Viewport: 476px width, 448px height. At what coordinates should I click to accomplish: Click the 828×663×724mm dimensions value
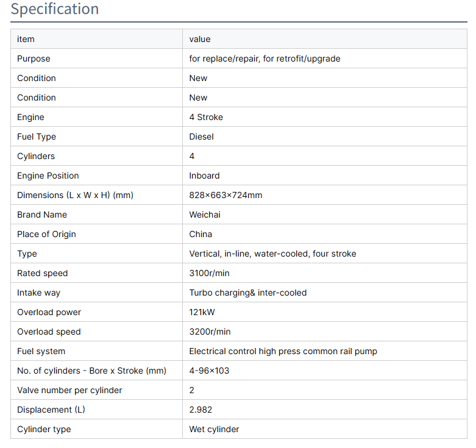(x=226, y=195)
